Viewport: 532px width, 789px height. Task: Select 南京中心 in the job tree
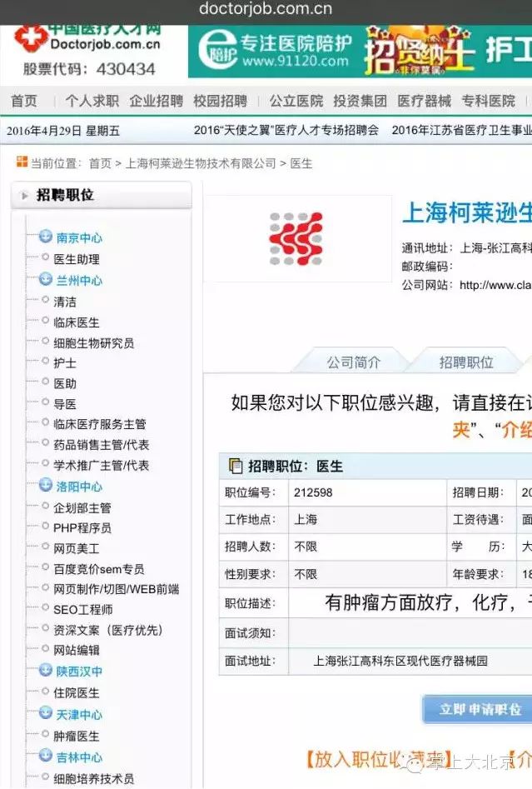coord(79,237)
